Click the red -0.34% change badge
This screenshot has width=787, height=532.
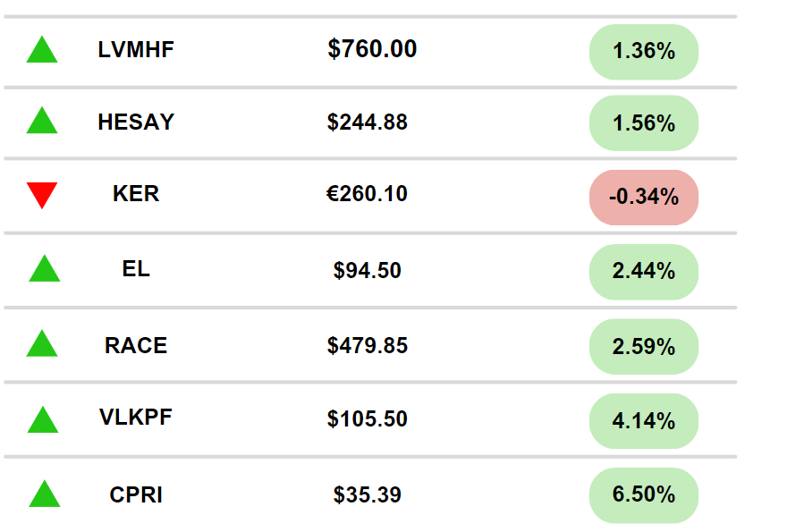[x=643, y=197]
